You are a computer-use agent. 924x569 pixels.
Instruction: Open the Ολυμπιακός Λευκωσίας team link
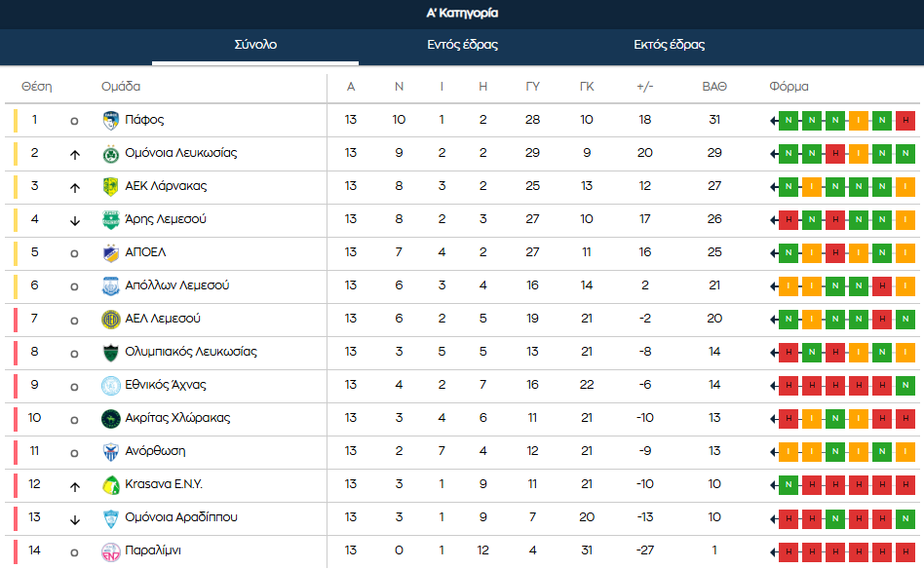click(191, 352)
